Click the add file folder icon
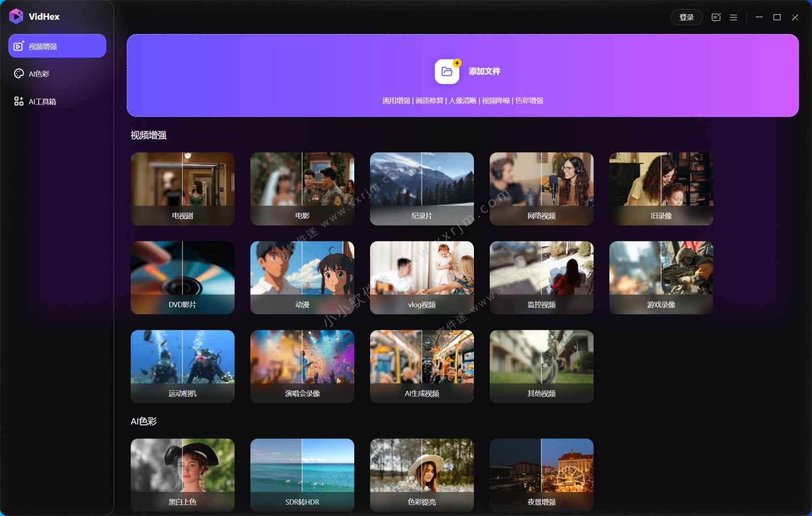Image resolution: width=812 pixels, height=516 pixels. click(447, 72)
